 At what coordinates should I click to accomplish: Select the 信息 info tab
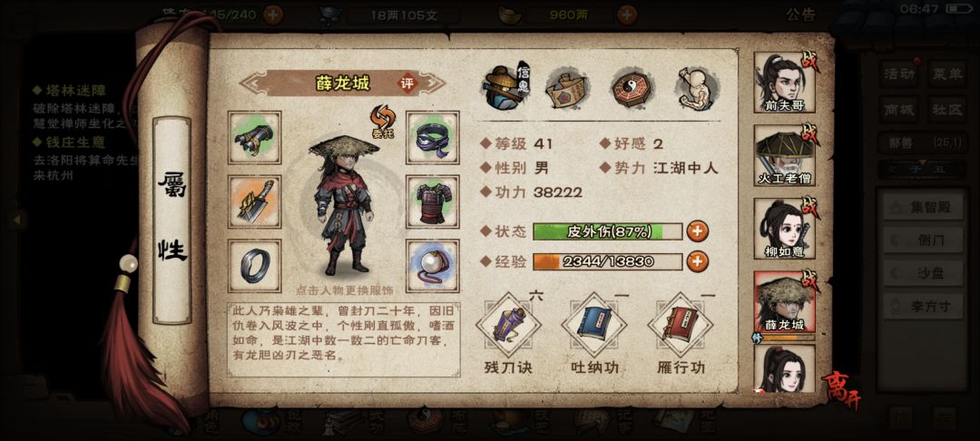[506, 87]
